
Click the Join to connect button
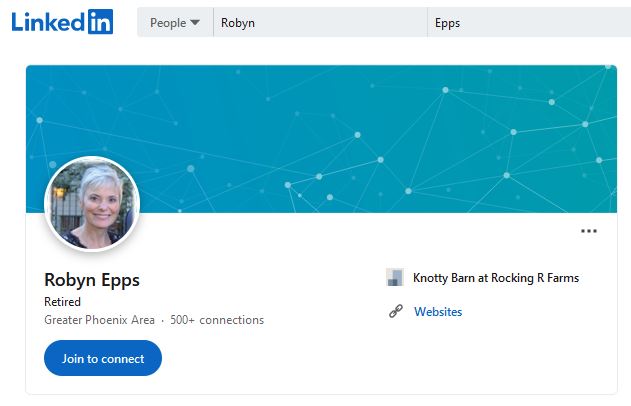(103, 358)
